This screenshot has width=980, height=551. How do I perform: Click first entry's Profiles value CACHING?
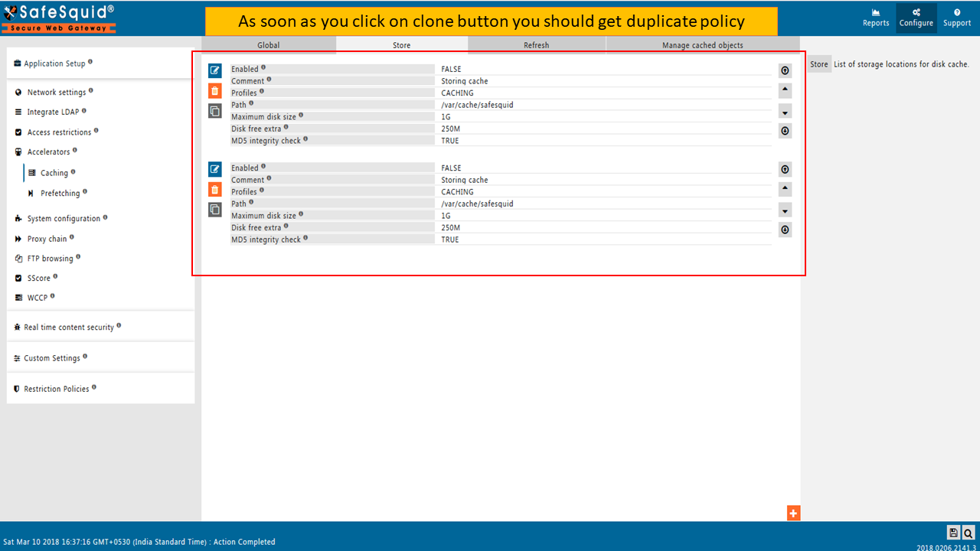click(x=457, y=93)
